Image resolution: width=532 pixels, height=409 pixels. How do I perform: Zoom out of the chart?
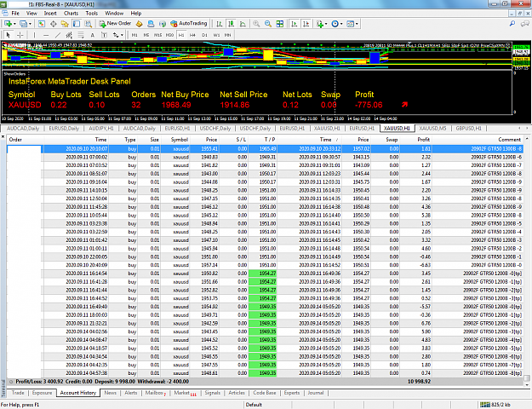point(268,24)
